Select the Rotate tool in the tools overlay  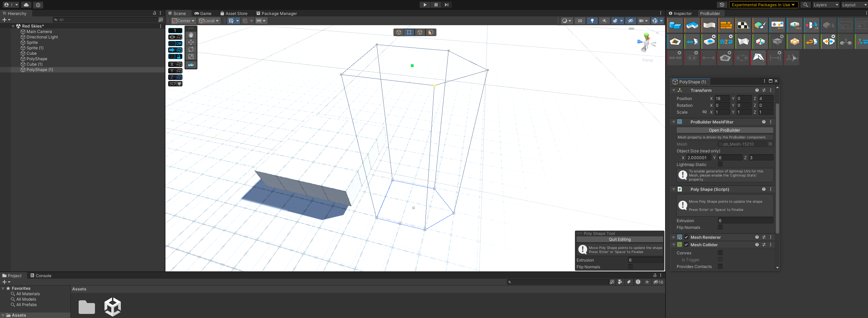191,49
